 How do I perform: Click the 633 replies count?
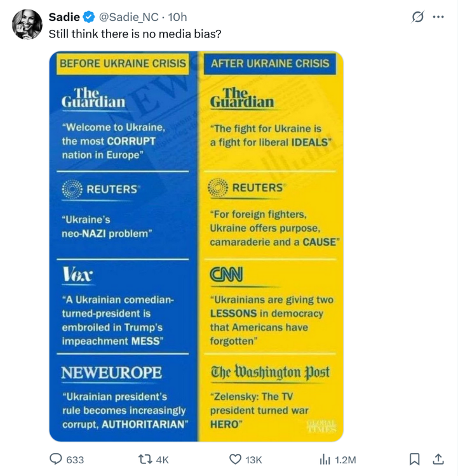75,459
